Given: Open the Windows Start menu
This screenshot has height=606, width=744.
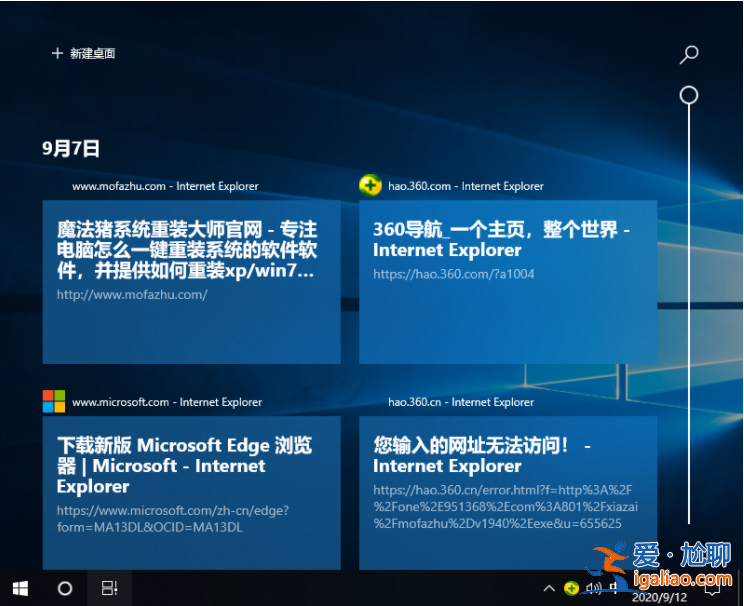Looking at the screenshot, I should point(20,588).
